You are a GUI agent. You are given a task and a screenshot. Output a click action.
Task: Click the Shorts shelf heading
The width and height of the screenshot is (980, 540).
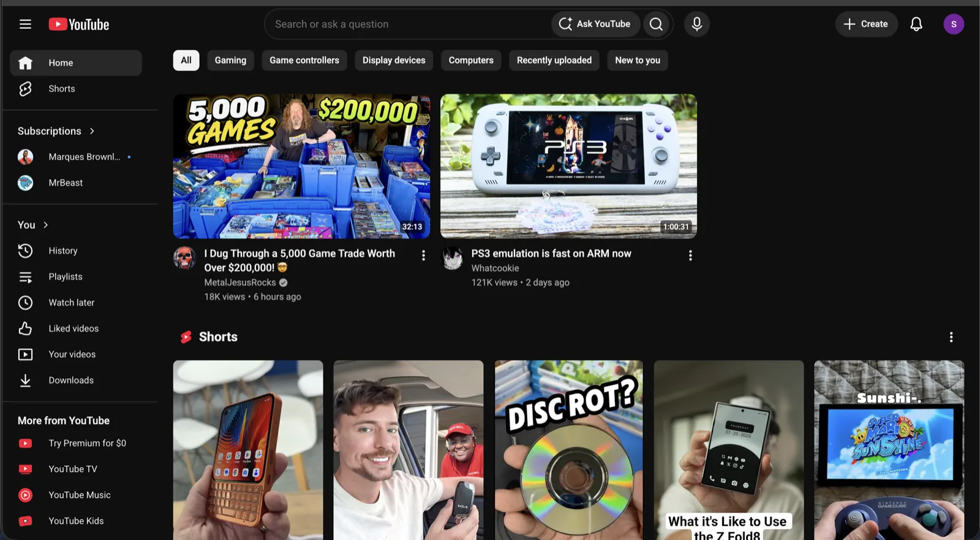point(218,337)
